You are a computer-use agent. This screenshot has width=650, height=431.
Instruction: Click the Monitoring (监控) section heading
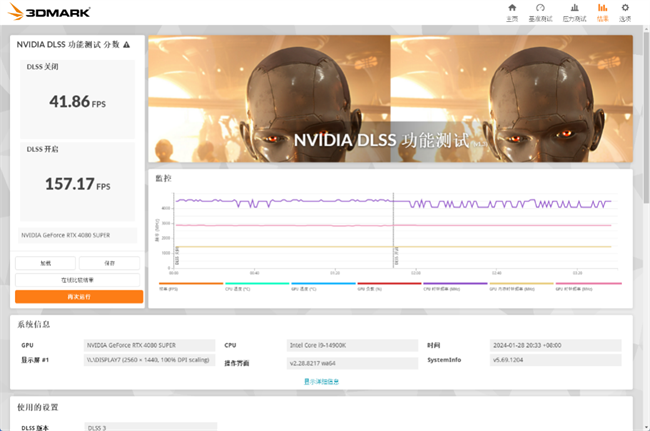163,178
